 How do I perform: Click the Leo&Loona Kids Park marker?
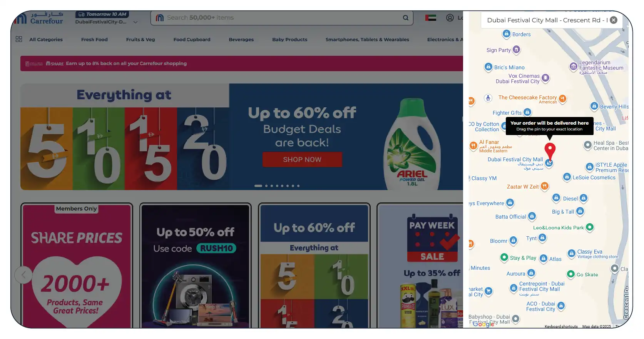(590, 227)
